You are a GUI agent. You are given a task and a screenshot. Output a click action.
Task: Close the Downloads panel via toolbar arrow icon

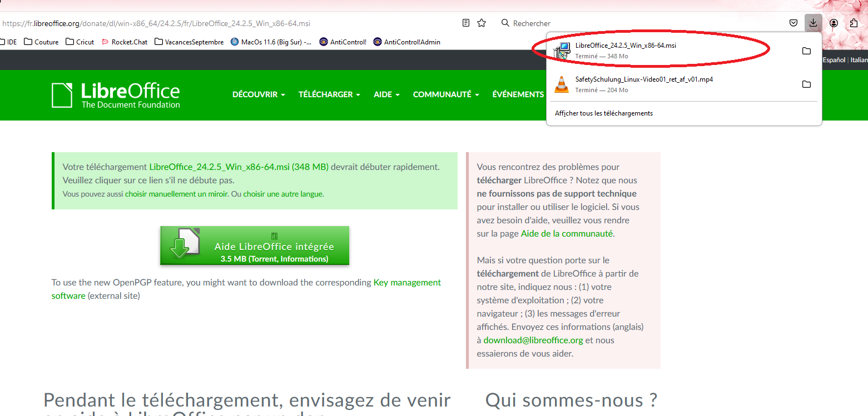(813, 23)
